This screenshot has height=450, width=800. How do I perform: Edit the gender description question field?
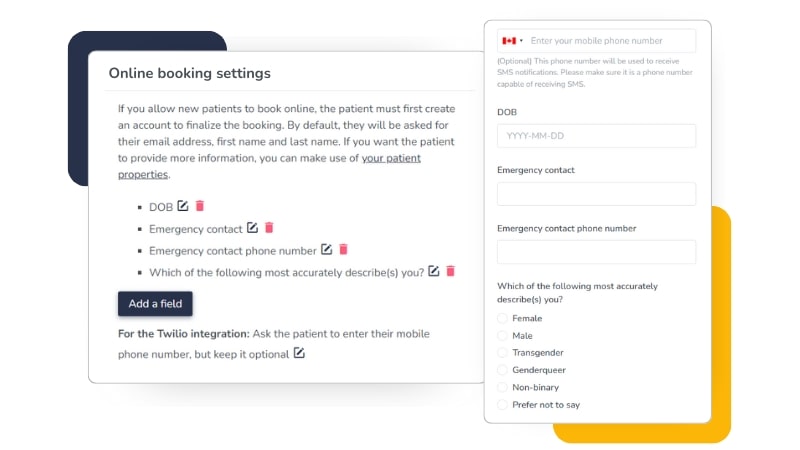pos(434,271)
